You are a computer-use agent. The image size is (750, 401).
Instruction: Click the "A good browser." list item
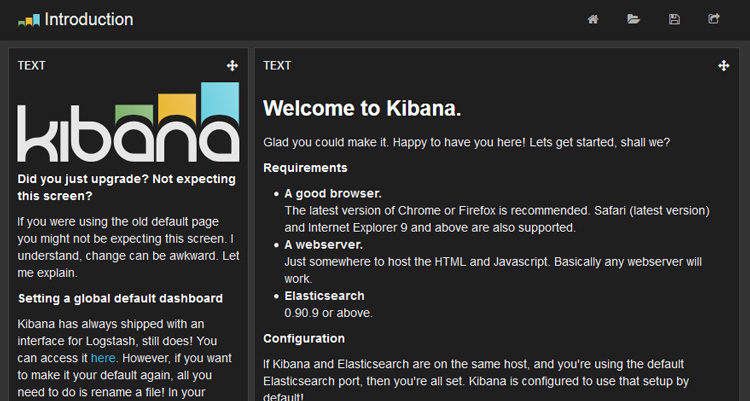click(x=333, y=193)
